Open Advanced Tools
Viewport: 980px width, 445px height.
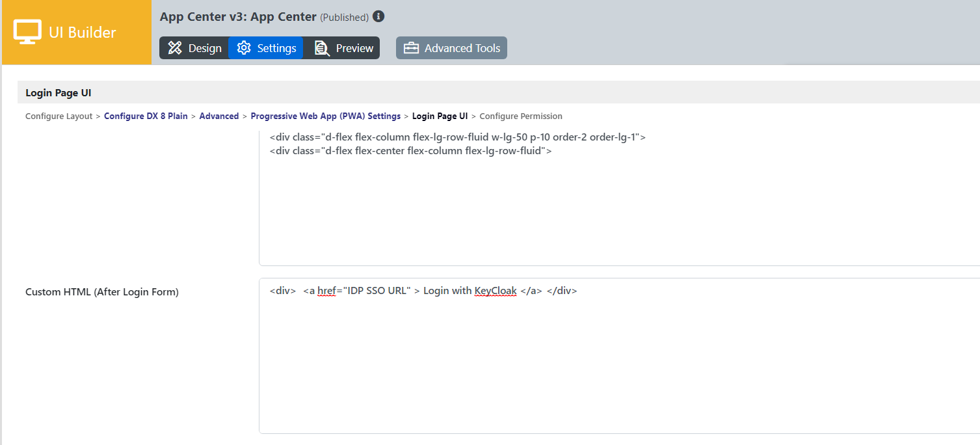tap(462, 48)
